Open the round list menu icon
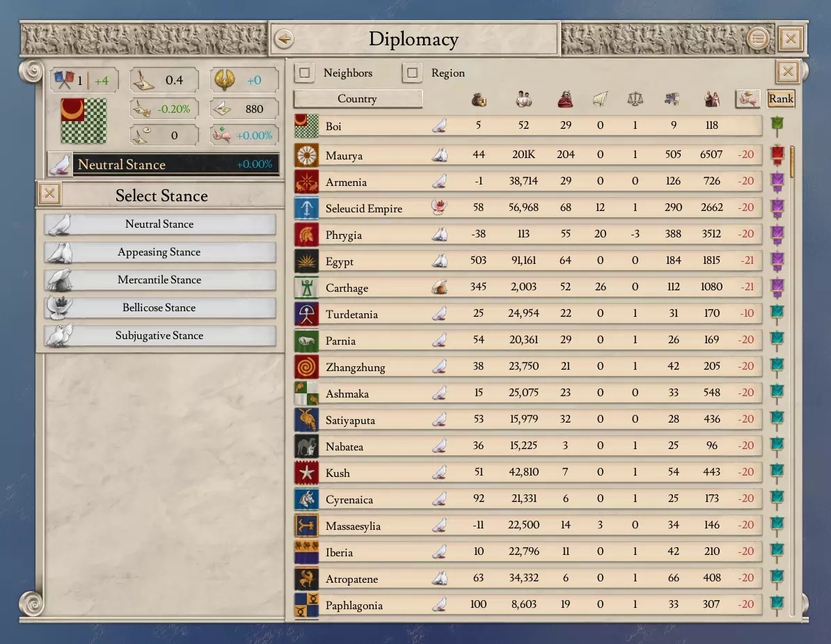This screenshot has height=644, width=831. pos(758,39)
